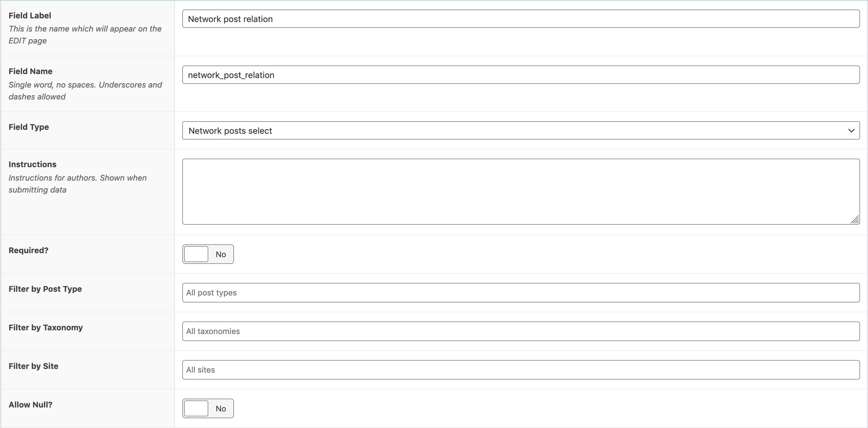Click the 'Filter by Taxonomy' label
868x428 pixels.
46,328
